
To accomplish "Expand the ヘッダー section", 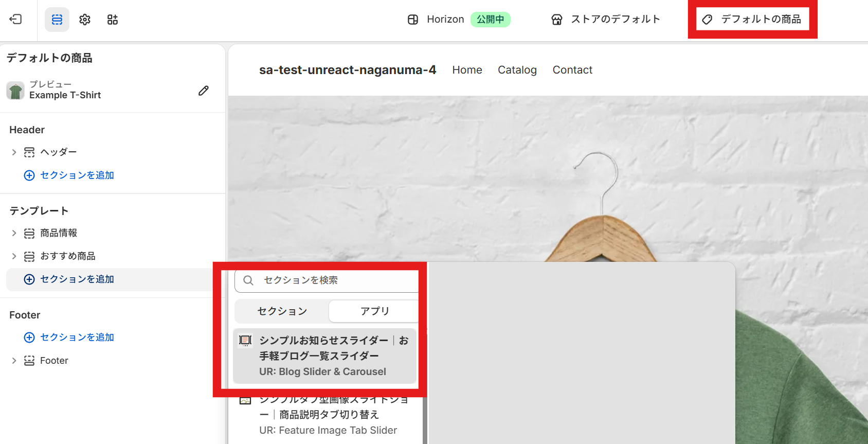I will (x=14, y=152).
